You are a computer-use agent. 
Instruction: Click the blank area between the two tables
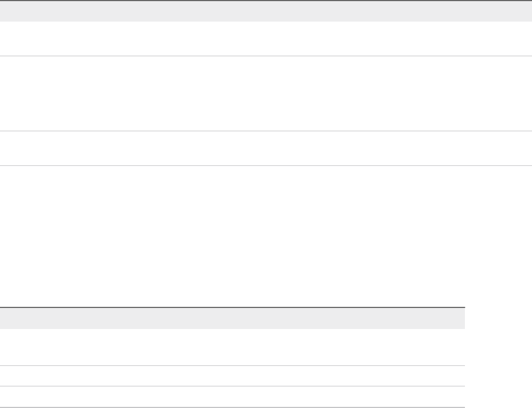pos(266,236)
